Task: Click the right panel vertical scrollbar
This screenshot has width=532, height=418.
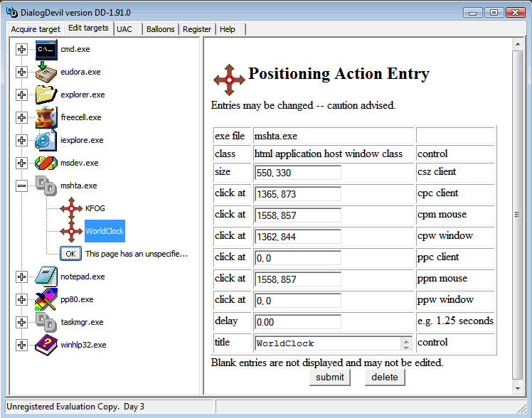Action: pyautogui.click(x=517, y=214)
